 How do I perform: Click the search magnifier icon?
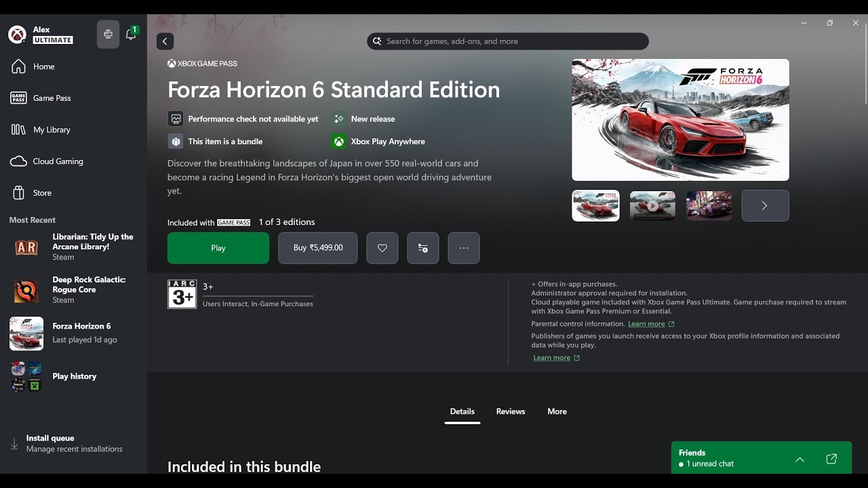coord(377,41)
